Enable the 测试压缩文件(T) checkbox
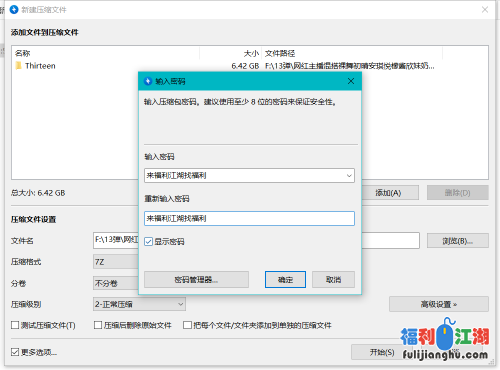Screen dimensions: 500x370 coord(15,325)
